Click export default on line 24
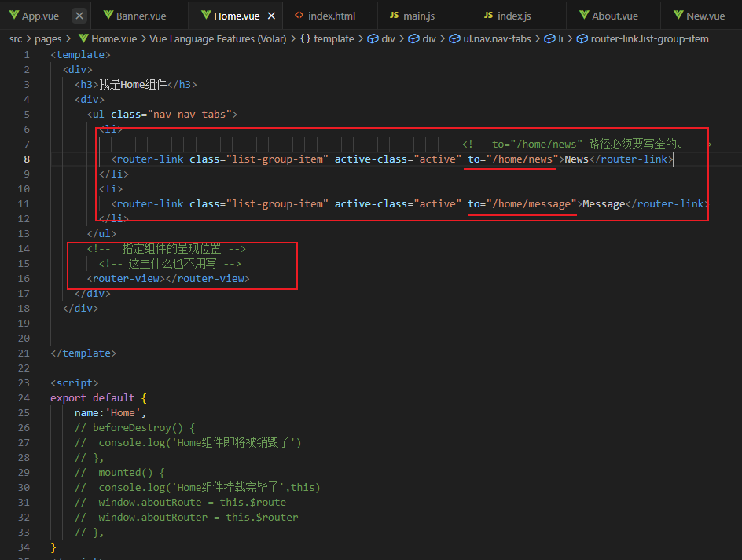 point(93,397)
